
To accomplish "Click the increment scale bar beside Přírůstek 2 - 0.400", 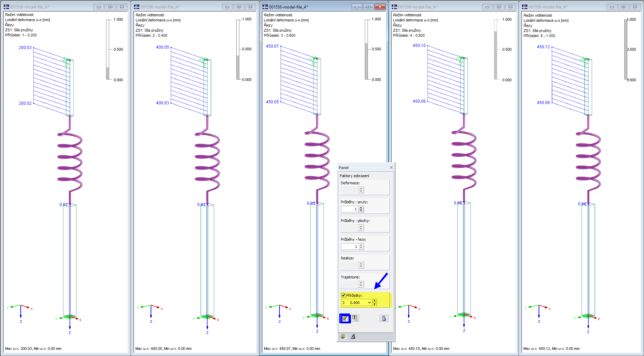I will pyautogui.click(x=238, y=49).
